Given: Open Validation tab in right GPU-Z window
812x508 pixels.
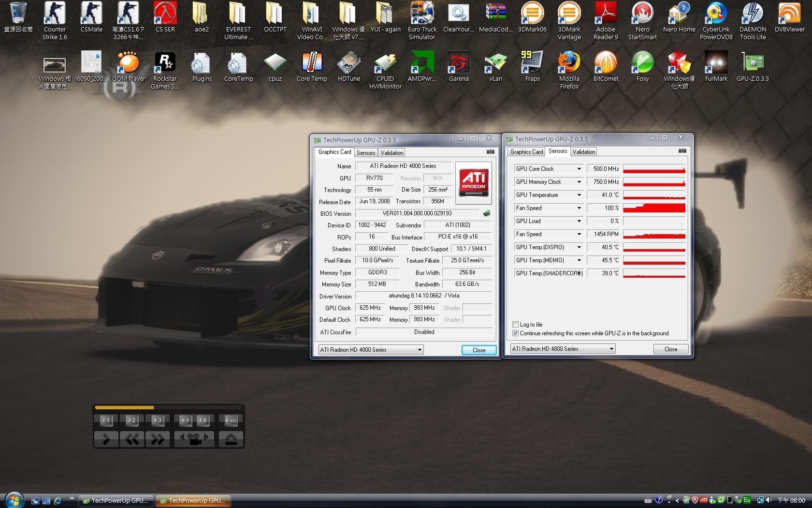Looking at the screenshot, I should click(x=584, y=152).
